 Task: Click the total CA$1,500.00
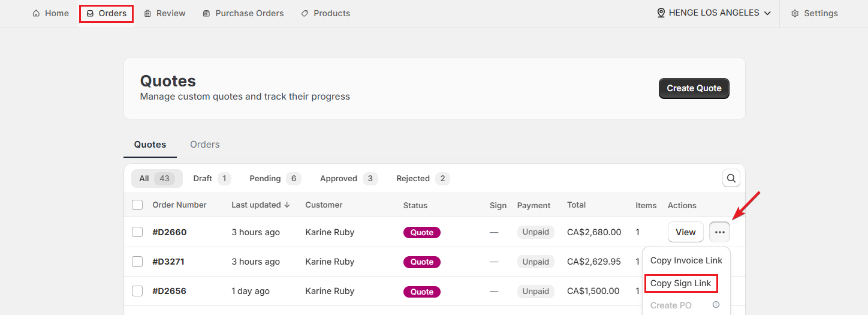tap(593, 291)
